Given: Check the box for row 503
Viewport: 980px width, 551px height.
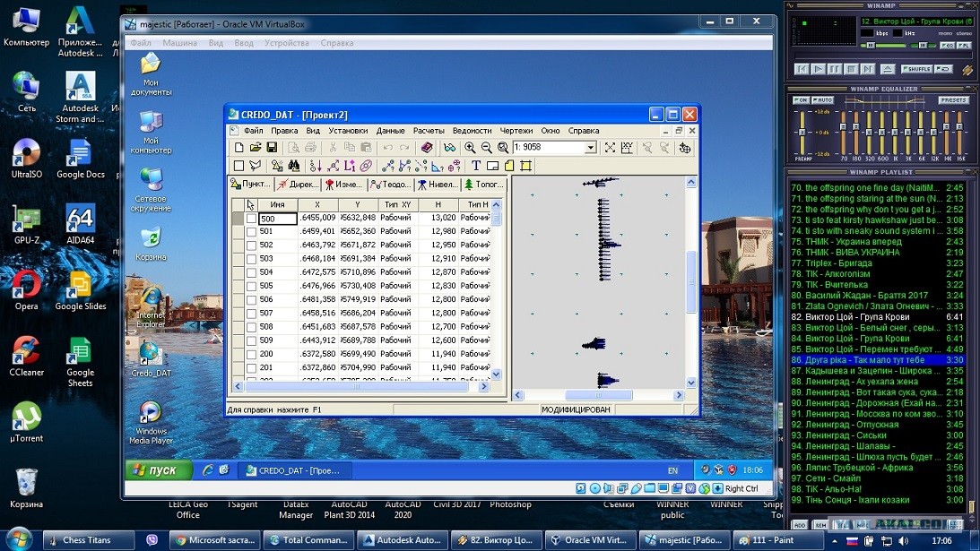Looking at the screenshot, I should click(251, 259).
